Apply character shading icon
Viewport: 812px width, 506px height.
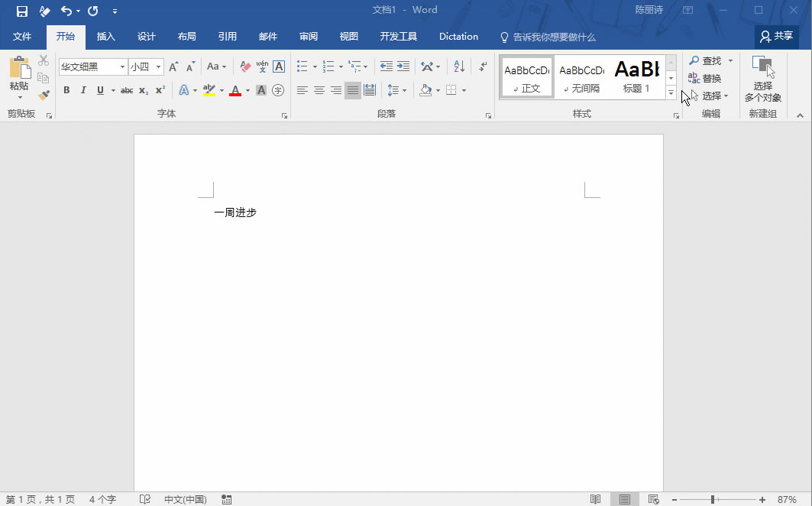[x=261, y=90]
